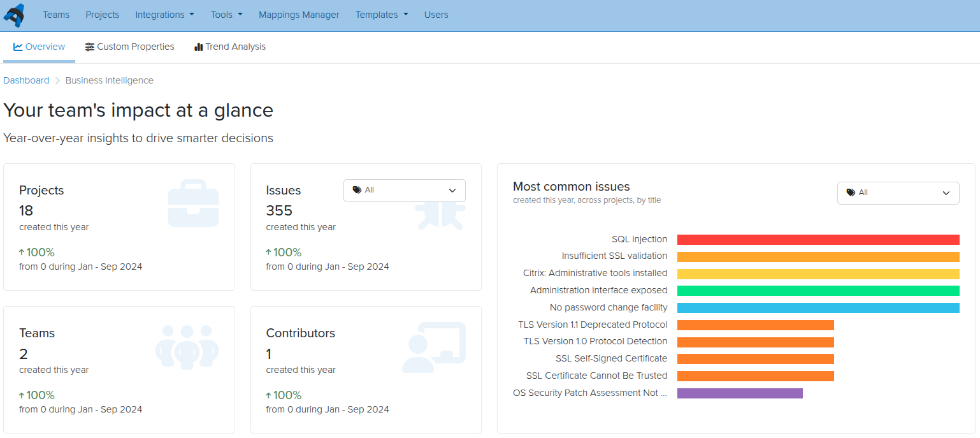Expand the Templates dropdown menu

pyautogui.click(x=381, y=15)
